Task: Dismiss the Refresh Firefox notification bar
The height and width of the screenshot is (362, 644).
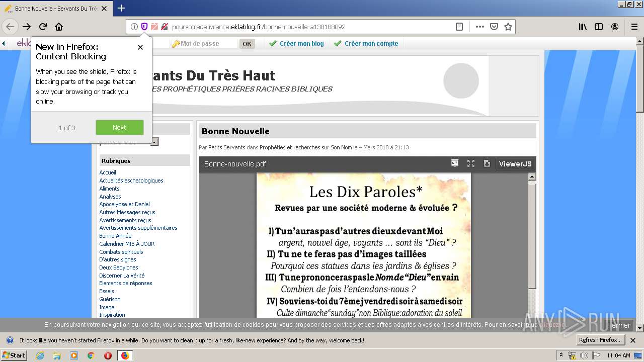Action: 633,340
